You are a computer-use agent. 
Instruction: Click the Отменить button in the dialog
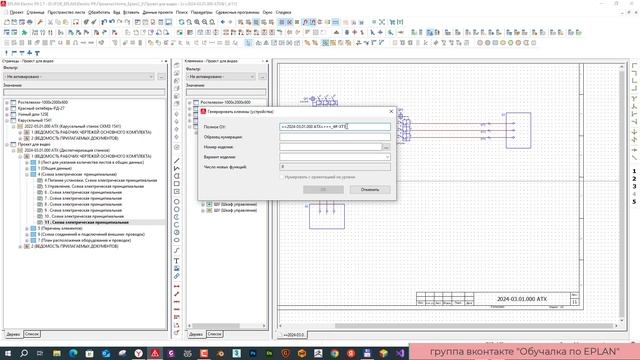(x=370, y=189)
